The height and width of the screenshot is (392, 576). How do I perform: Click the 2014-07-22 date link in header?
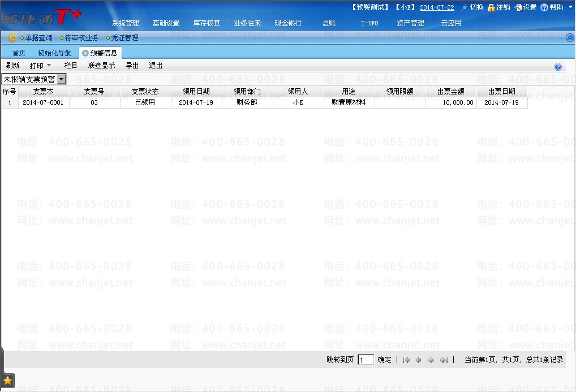437,7
